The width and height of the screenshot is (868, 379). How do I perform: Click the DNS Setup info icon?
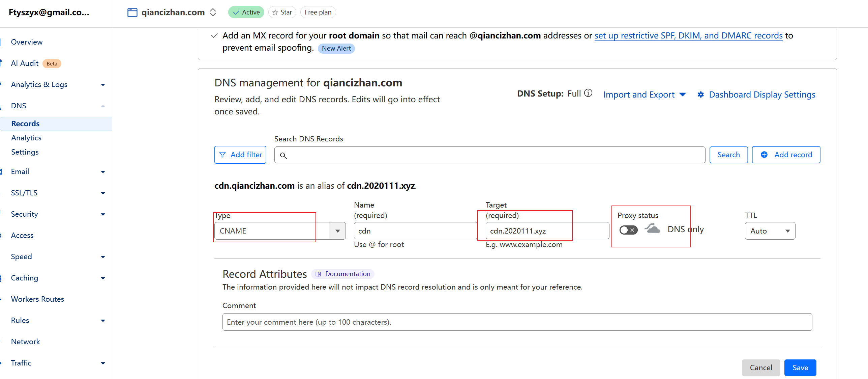[588, 93]
